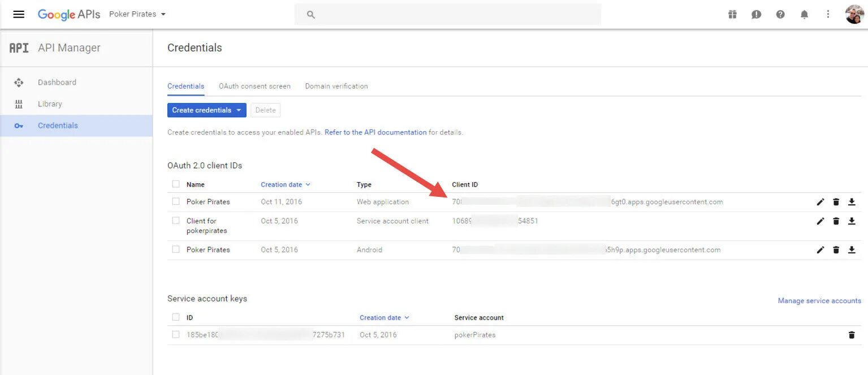
Task: Download JSON for the Android client
Action: tap(852, 250)
